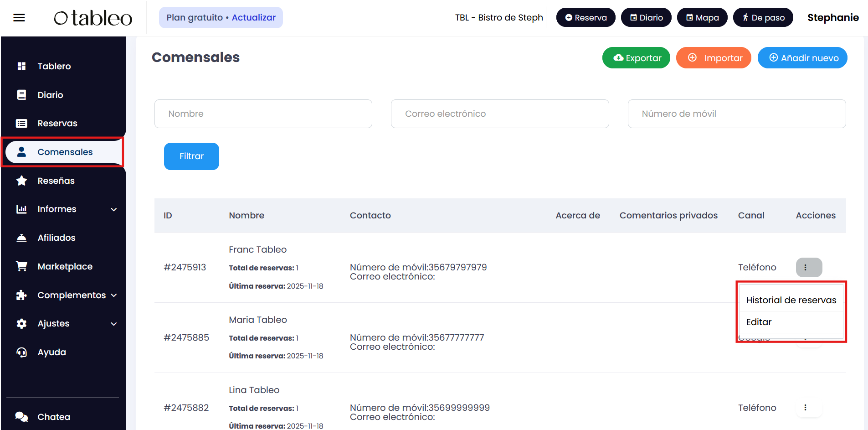
Task: Click the Comensales page heading
Action: pyautogui.click(x=196, y=57)
